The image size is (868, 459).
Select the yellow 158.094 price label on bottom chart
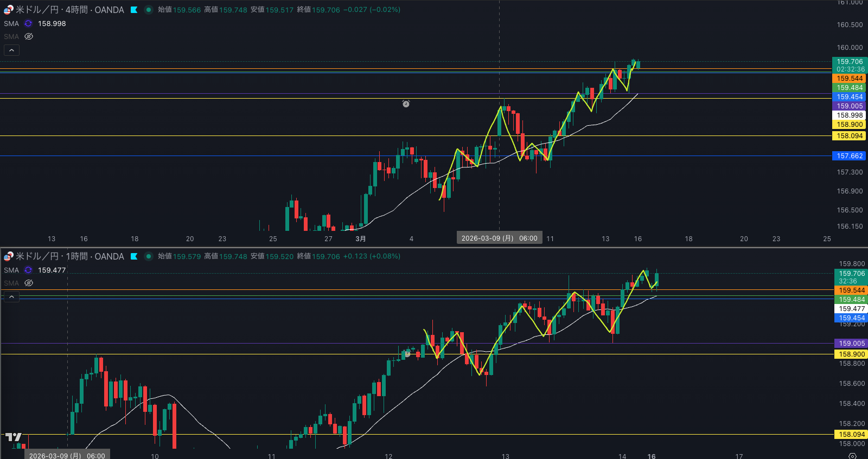852,435
